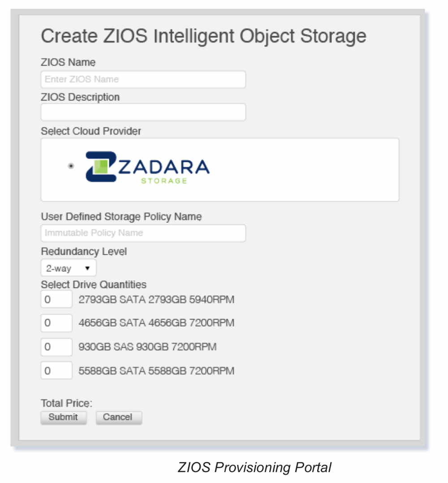Click the 5588GB SATA 7200RPM drive label
Screen dimensions: 448x483
tap(156, 371)
